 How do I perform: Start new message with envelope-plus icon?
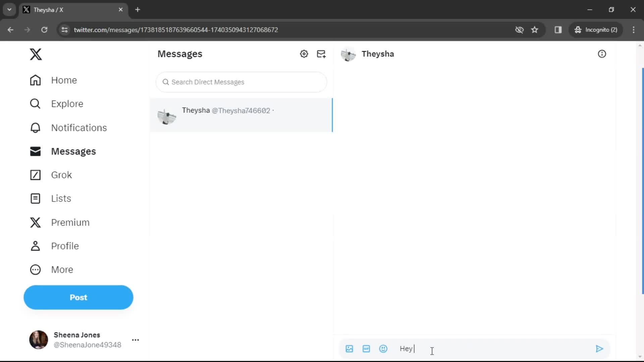coord(321,54)
